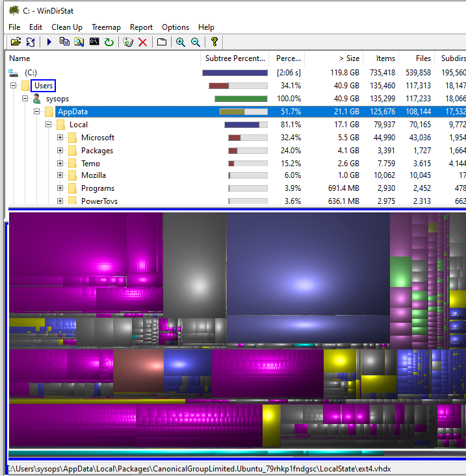
Task: Click the subtree percent bar for Users
Action: pos(238,86)
